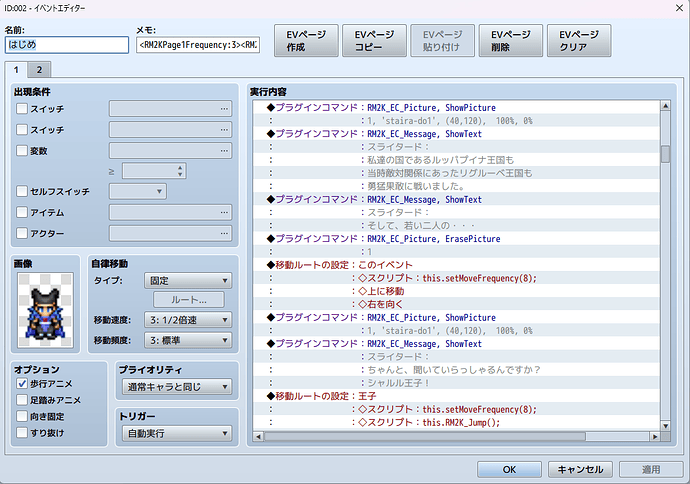This screenshot has width=690, height=484.
Task: Click the EVページクリア button
Action: pyautogui.click(x=579, y=40)
